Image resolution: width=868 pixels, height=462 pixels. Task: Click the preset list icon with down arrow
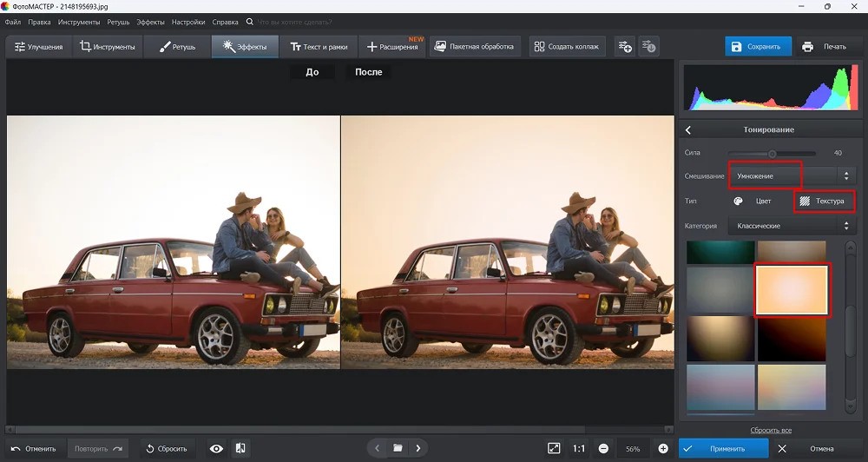[648, 47]
